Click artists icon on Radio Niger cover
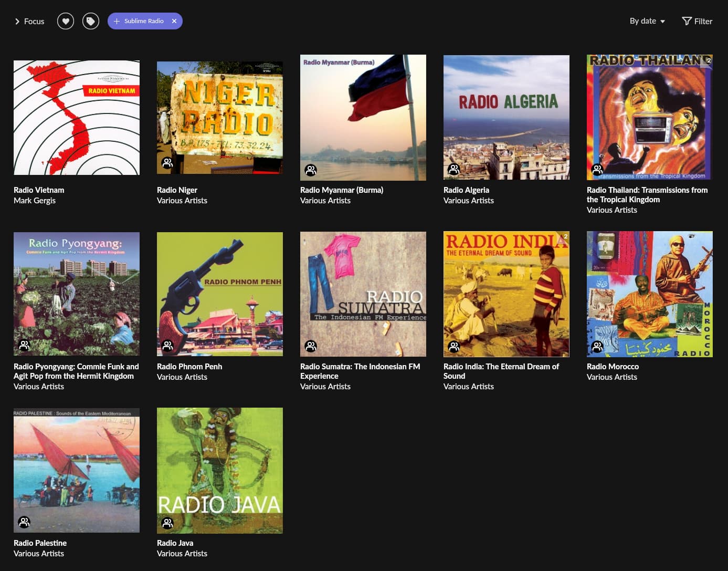This screenshot has width=728, height=571. click(x=167, y=163)
